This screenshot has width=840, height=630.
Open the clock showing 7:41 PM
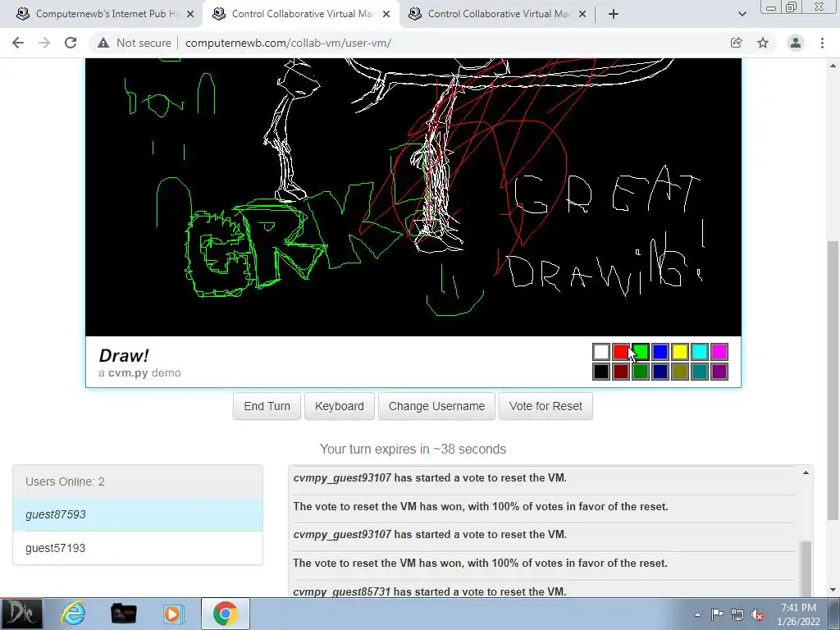click(x=798, y=614)
